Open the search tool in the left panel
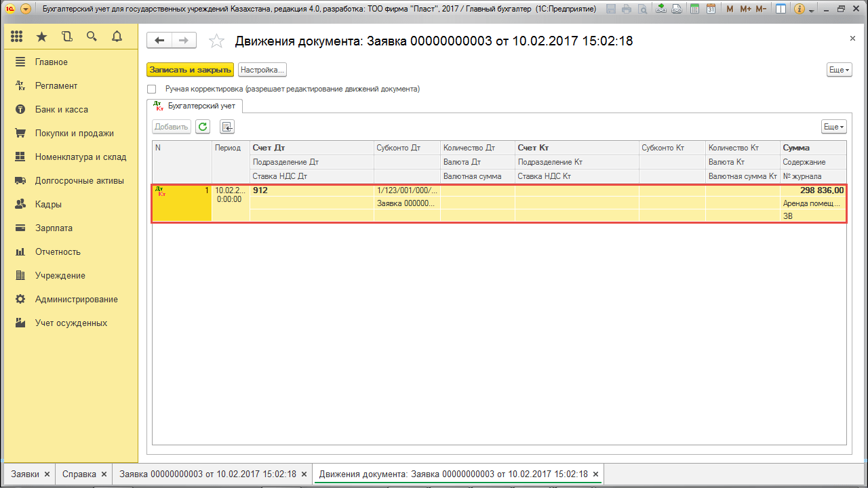The width and height of the screenshot is (868, 488). 92,36
